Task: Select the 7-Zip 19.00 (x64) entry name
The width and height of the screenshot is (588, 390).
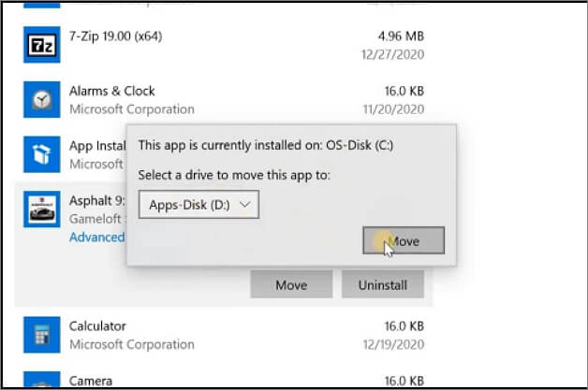Action: pyautogui.click(x=125, y=37)
